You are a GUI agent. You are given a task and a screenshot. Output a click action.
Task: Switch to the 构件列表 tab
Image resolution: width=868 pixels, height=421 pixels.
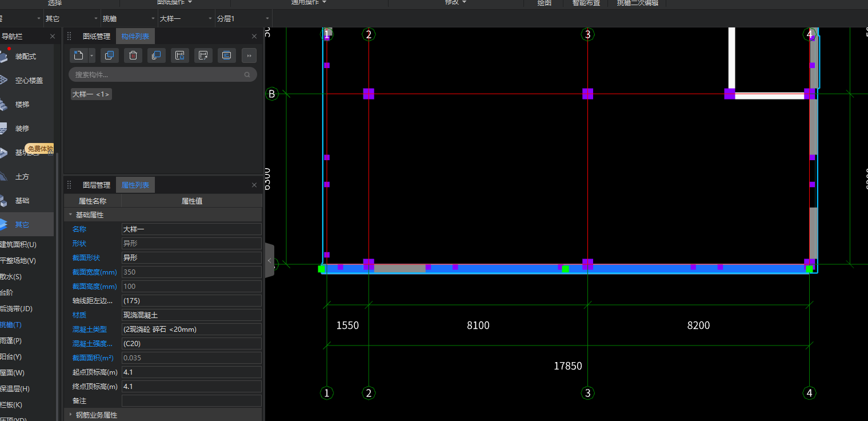coord(135,36)
